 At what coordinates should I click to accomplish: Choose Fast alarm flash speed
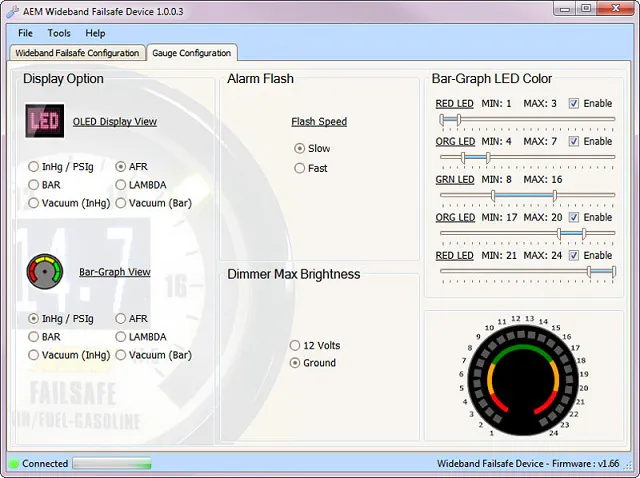pyautogui.click(x=300, y=169)
